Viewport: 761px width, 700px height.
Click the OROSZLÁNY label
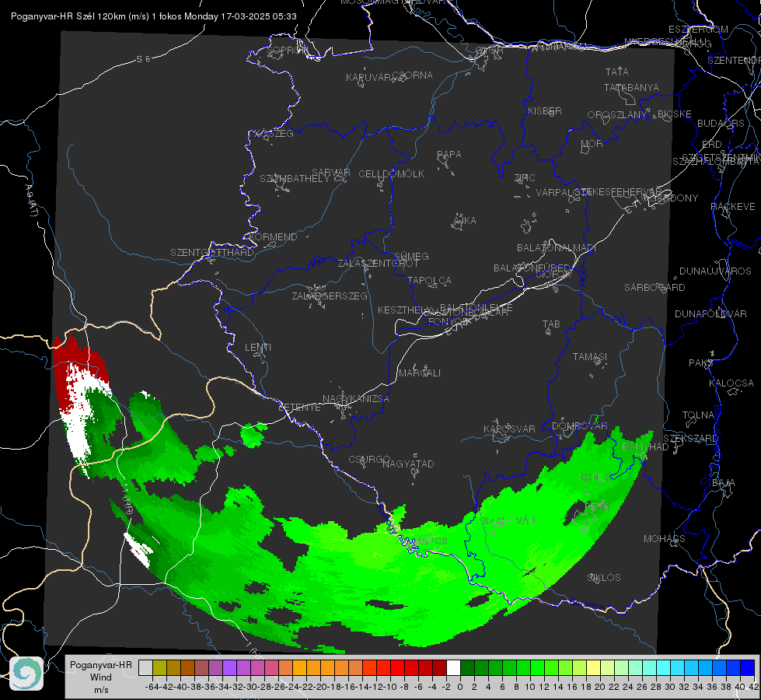(x=617, y=114)
